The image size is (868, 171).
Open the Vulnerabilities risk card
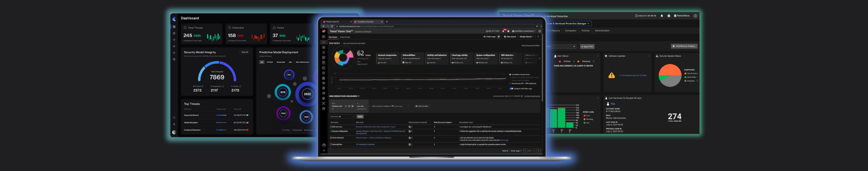tap(412, 59)
